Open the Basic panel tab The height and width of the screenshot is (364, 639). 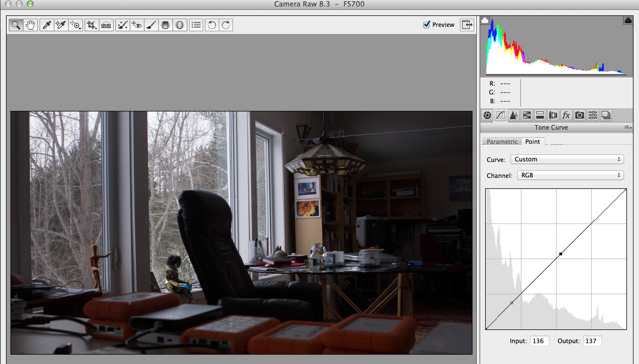[x=487, y=115]
